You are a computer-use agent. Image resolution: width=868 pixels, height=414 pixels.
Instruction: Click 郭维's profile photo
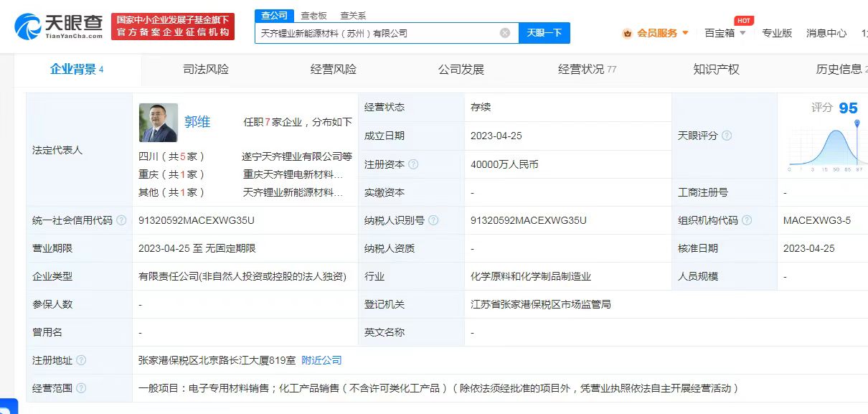(158, 123)
